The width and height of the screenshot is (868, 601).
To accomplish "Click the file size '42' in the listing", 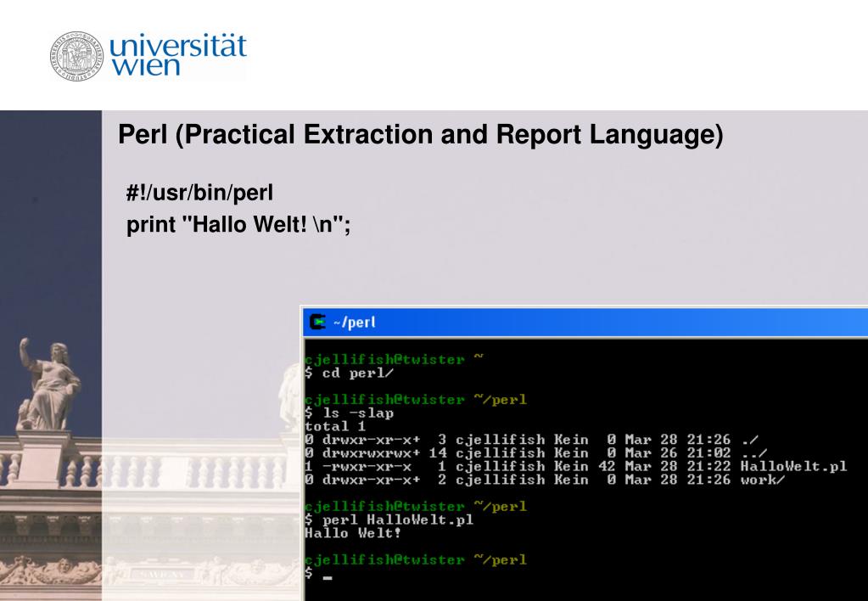I will point(607,466).
